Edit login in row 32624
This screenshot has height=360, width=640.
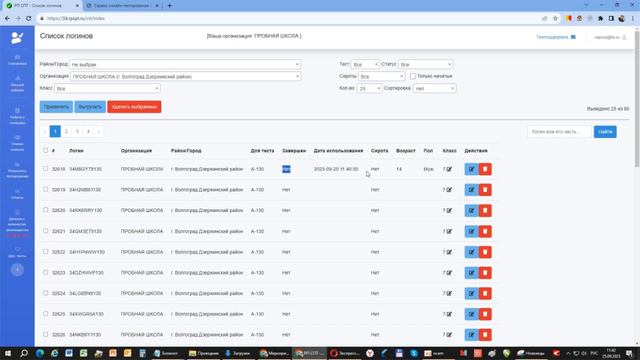coord(471,293)
